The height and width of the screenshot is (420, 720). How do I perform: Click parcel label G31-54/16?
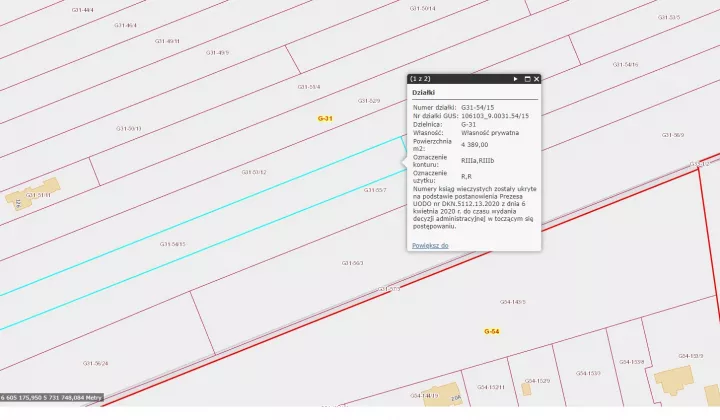click(625, 64)
